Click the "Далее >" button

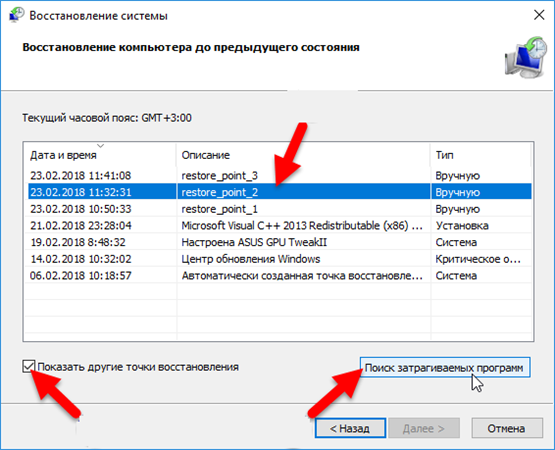[424, 428]
